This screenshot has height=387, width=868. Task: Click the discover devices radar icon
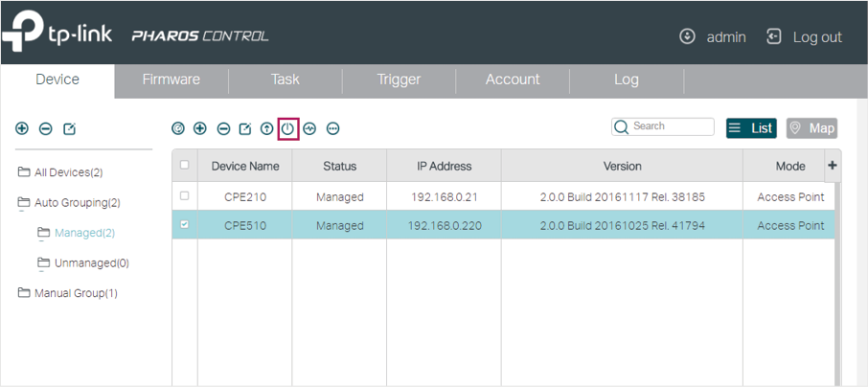coord(177,129)
